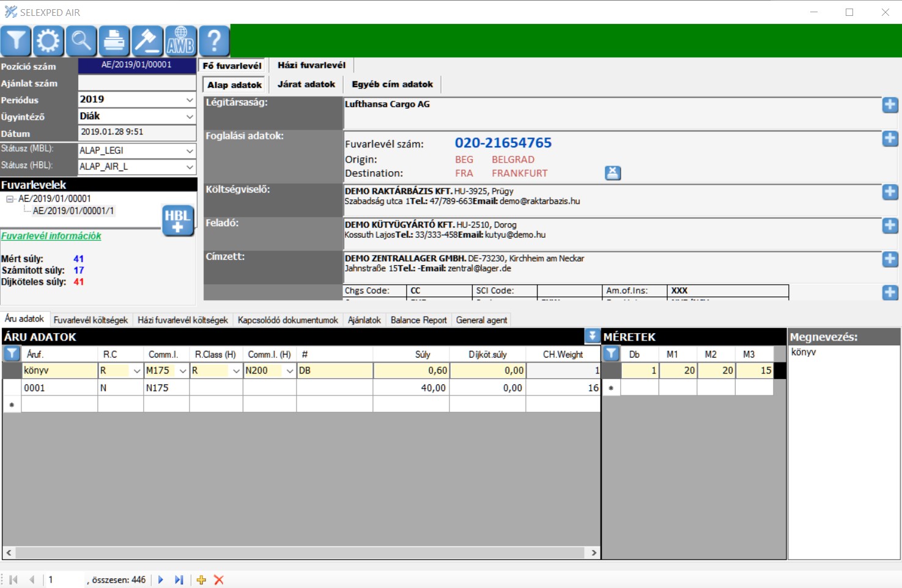The width and height of the screenshot is (902, 588).
Task: Filter the MÉRETEK grid using its funnel icon
Action: (x=611, y=353)
